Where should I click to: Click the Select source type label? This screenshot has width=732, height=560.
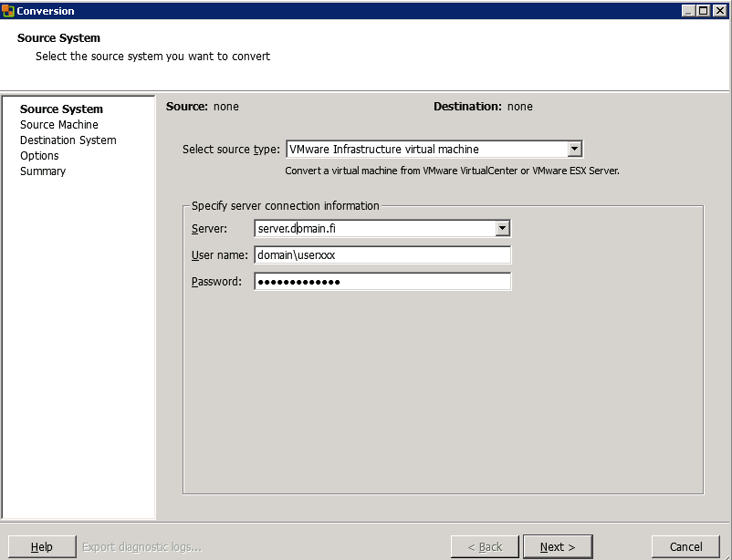coord(231,150)
